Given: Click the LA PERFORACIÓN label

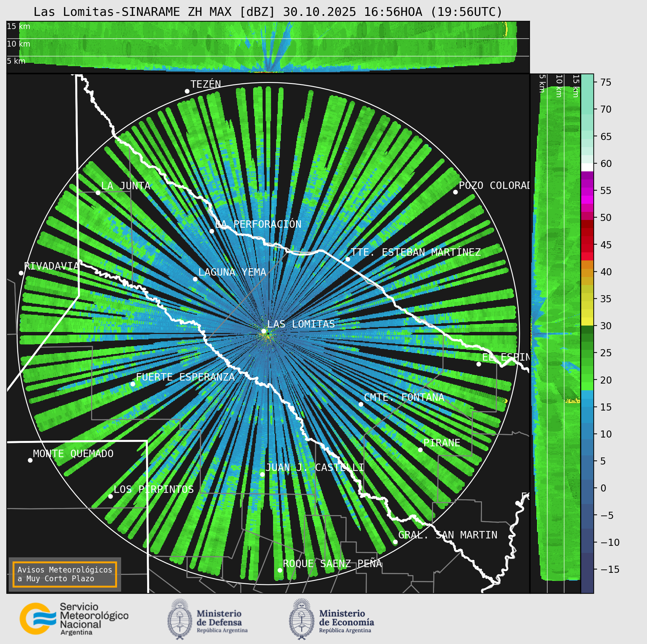Looking at the screenshot, I should pyautogui.click(x=258, y=224).
